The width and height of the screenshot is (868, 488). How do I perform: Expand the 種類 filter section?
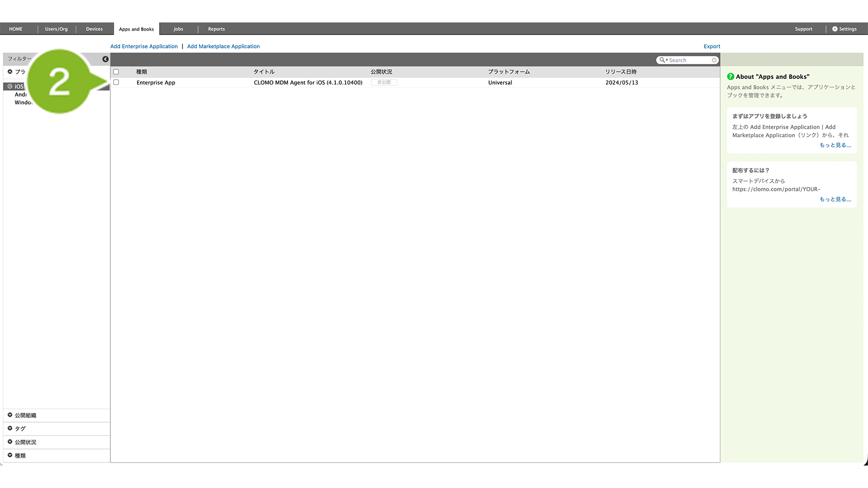pyautogui.click(x=10, y=455)
